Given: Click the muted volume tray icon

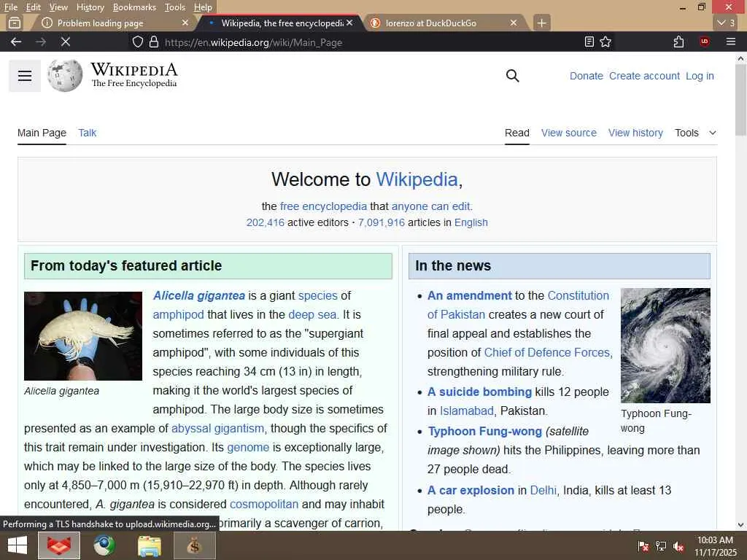Looking at the screenshot, I should (x=678, y=546).
